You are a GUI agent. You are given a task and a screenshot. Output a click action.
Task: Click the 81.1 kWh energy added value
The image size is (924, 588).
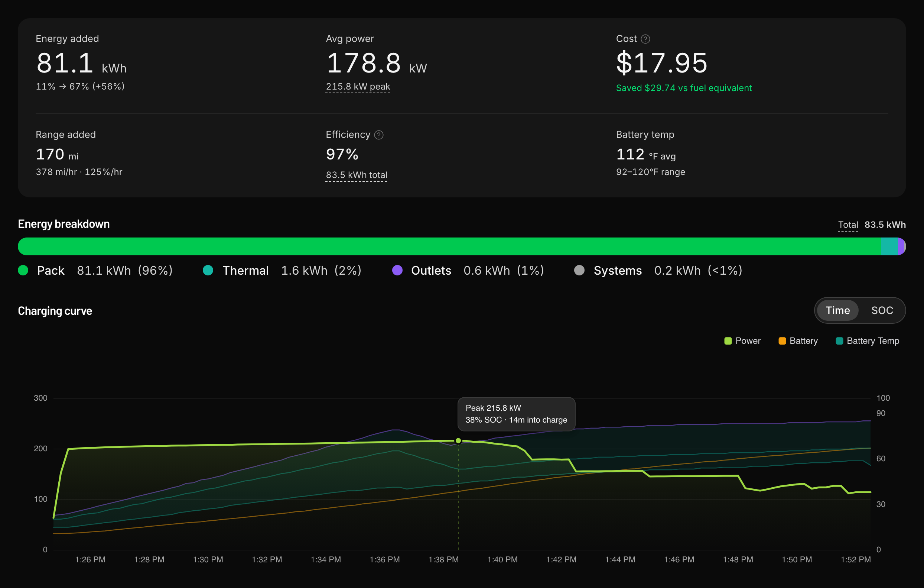coord(81,63)
